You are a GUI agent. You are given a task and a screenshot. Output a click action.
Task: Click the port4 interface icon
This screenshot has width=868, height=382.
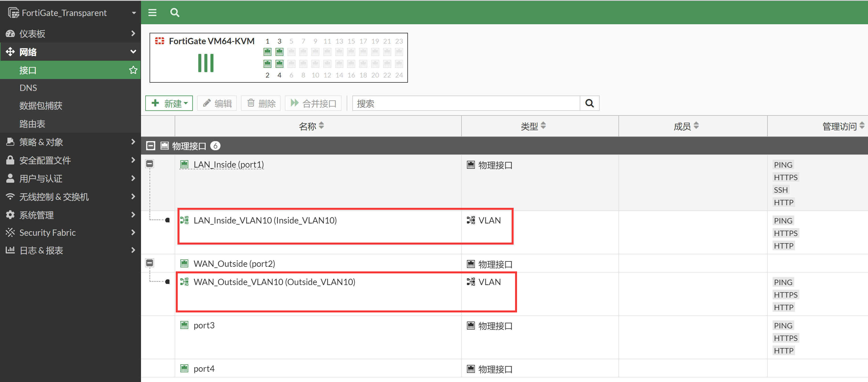184,369
